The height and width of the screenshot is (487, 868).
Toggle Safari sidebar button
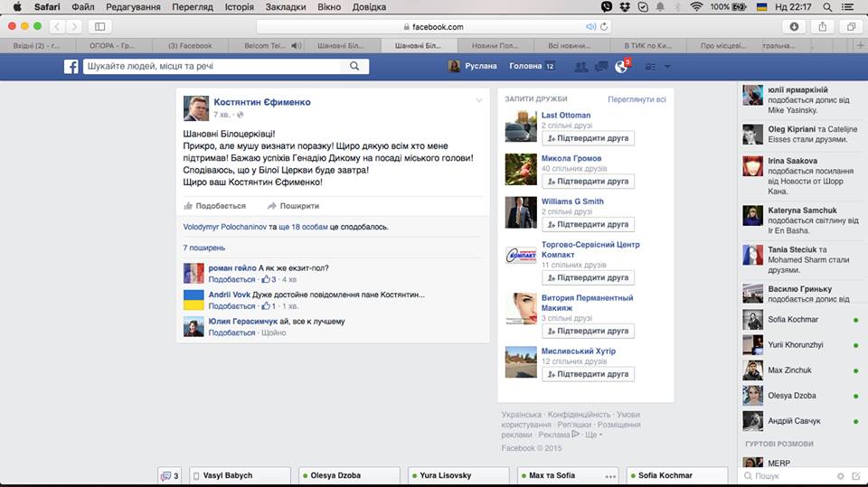pos(100,26)
